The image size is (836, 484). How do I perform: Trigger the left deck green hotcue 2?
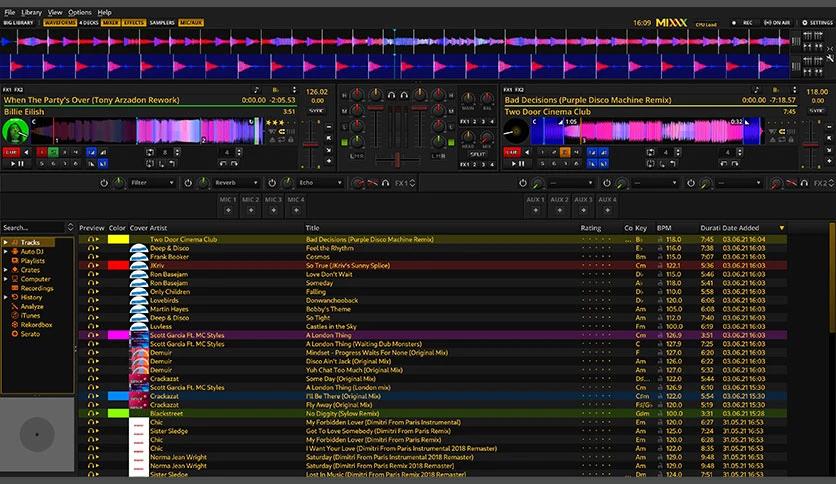point(53,152)
